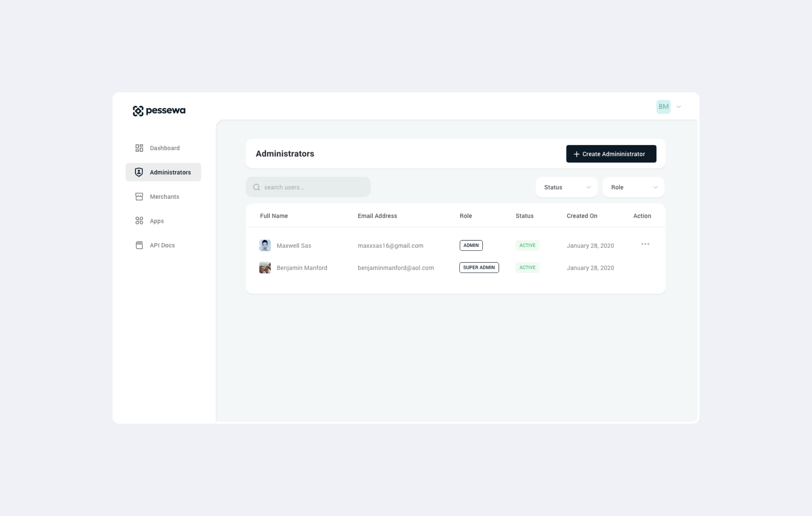
Task: Navigate to Dashboard in sidebar
Action: pyautogui.click(x=164, y=148)
